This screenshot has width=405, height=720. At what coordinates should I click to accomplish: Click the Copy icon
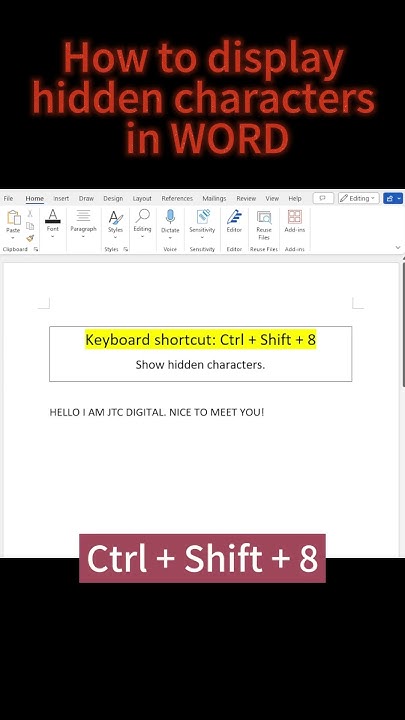(x=30, y=226)
